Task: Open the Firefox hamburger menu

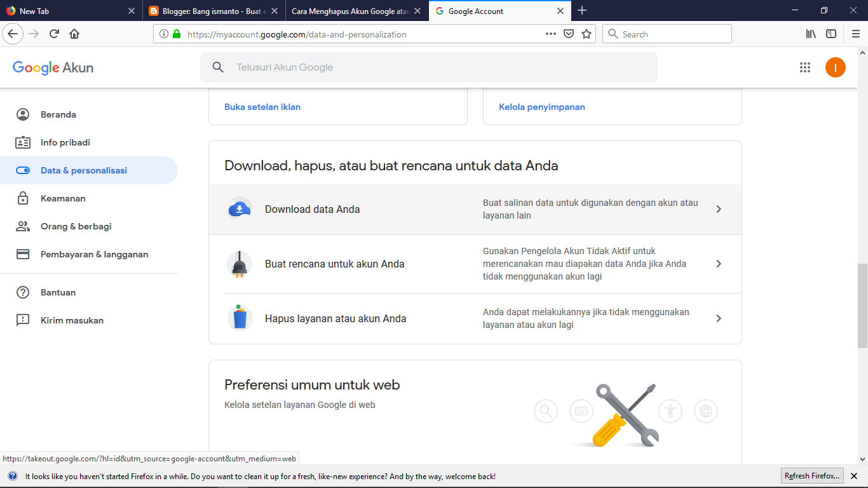Action: (x=855, y=34)
